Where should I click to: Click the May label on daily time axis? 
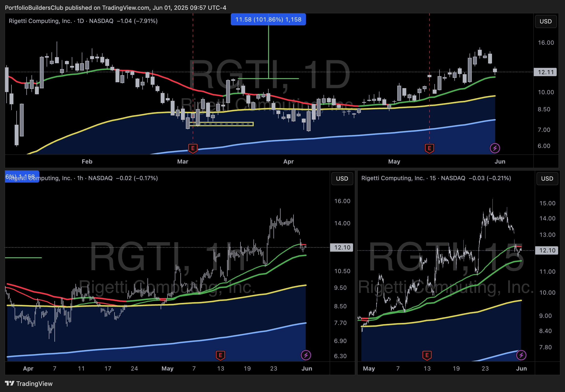click(394, 162)
